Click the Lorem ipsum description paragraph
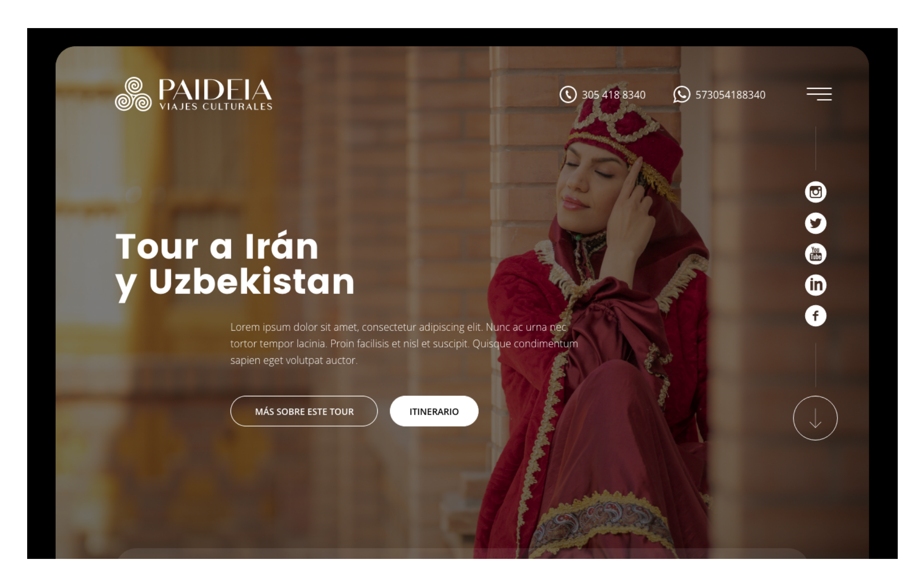 point(404,344)
